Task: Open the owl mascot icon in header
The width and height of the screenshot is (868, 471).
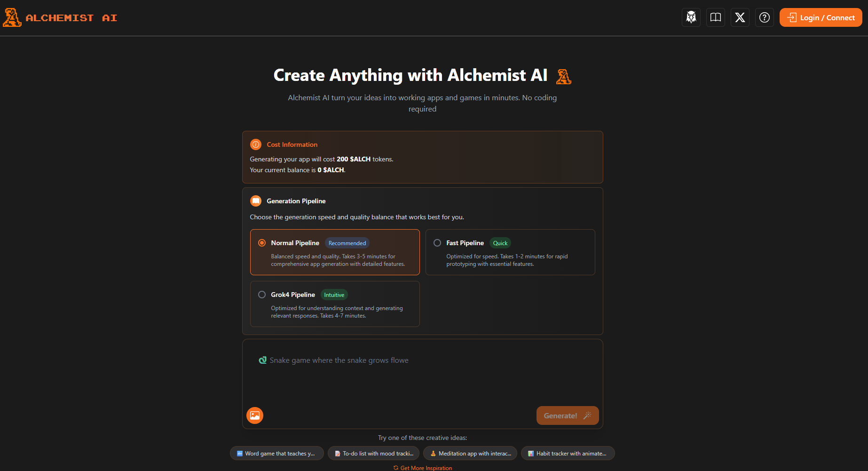Action: click(x=691, y=17)
